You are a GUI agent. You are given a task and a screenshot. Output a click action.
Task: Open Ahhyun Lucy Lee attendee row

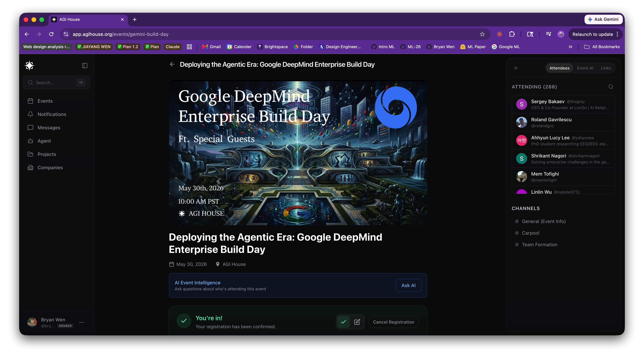563,140
